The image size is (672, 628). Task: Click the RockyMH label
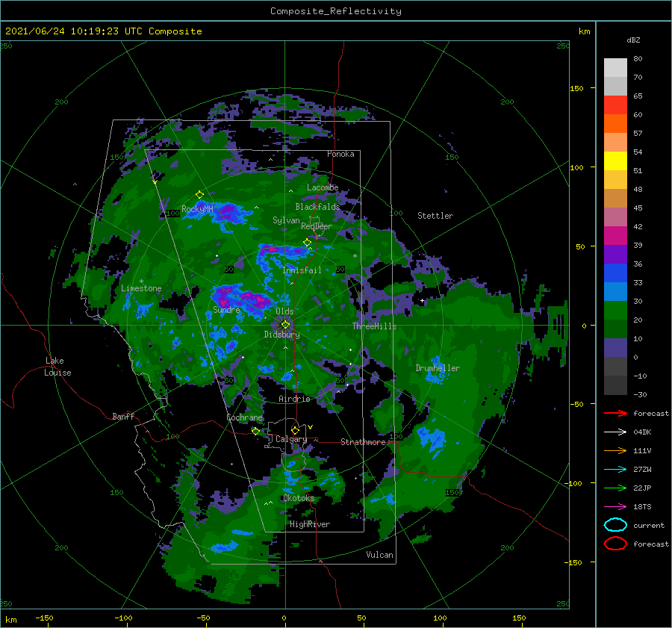click(x=197, y=209)
